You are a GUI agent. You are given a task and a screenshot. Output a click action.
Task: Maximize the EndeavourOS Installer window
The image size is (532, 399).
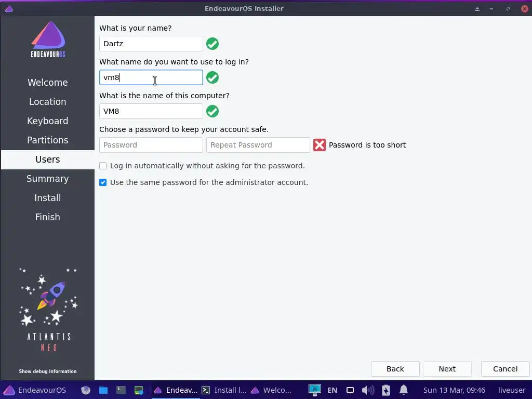tap(508, 9)
